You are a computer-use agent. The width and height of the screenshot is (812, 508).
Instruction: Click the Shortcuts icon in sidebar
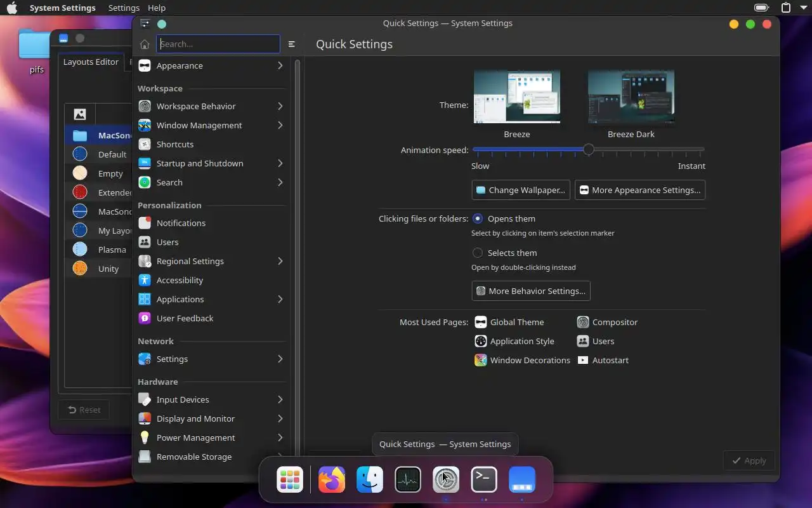coord(145,144)
